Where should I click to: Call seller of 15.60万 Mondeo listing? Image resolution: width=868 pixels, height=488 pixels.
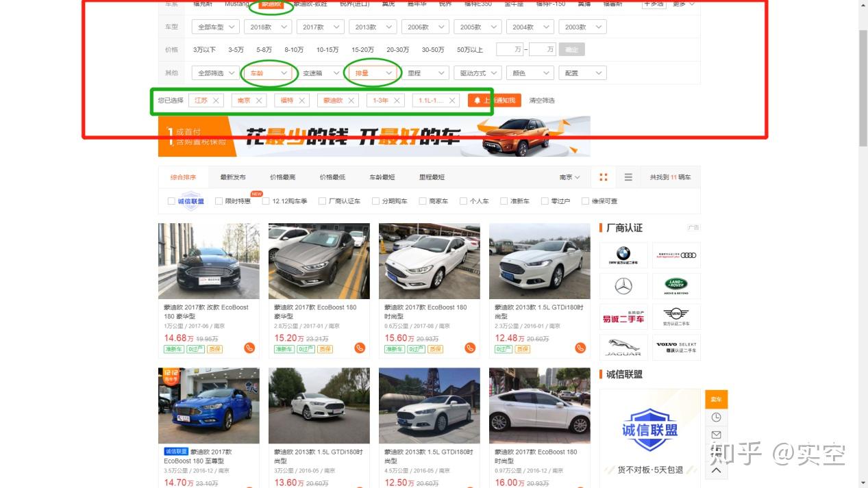[470, 348]
